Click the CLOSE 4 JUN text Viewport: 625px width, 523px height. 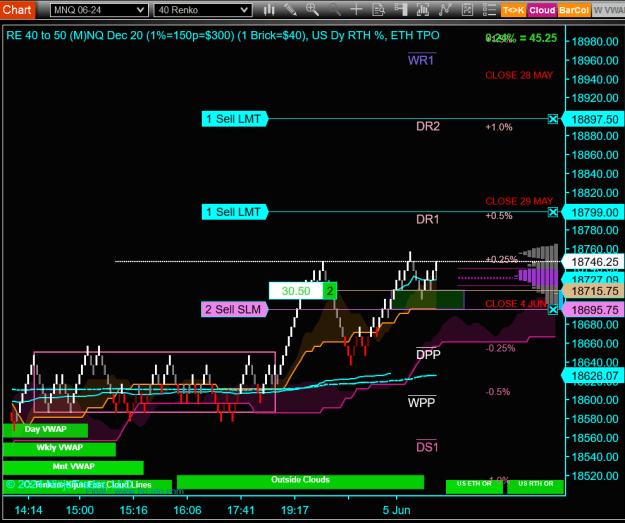point(516,304)
